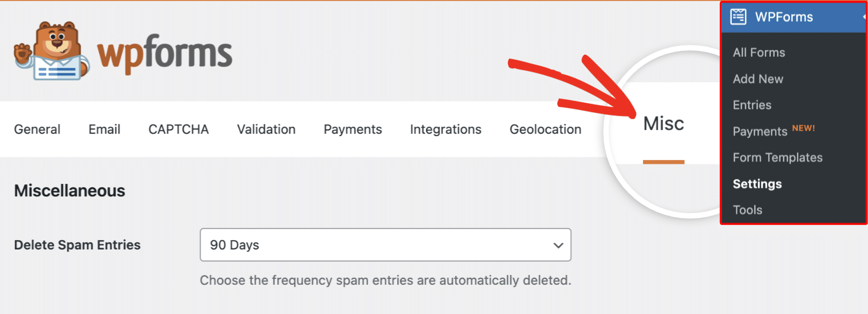Viewport: 868px width, 314px height.
Task: Go to Form Templates in sidebar
Action: point(777,158)
